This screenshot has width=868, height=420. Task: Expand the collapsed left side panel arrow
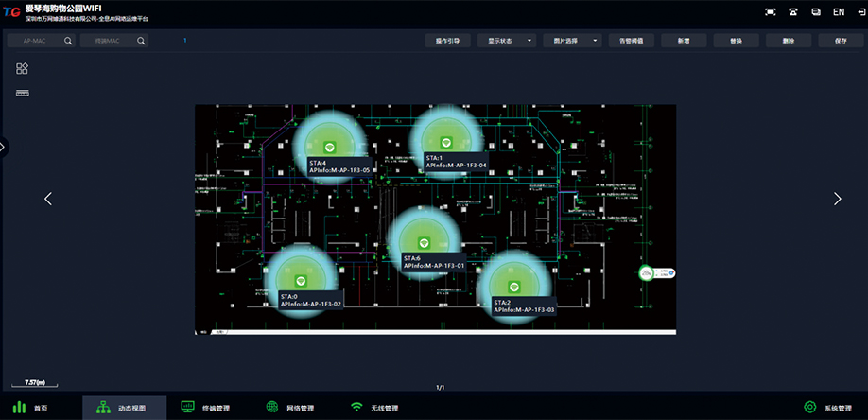pos(3,147)
